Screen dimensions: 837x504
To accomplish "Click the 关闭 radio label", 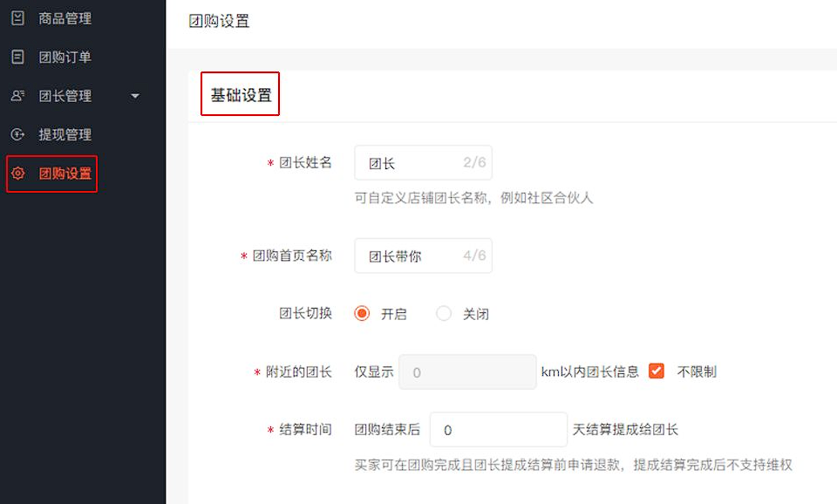I will (x=476, y=314).
